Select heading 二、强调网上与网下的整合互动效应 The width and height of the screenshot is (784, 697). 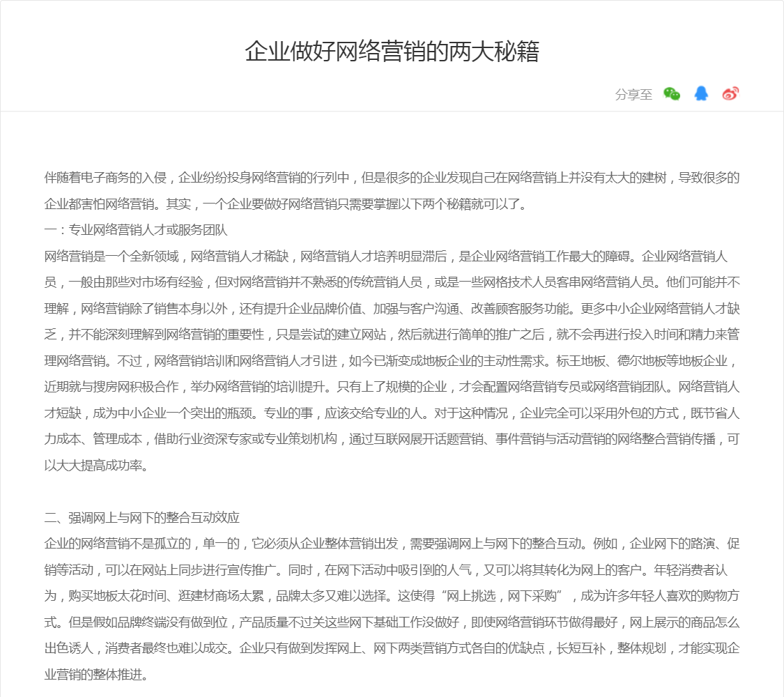[x=142, y=517]
